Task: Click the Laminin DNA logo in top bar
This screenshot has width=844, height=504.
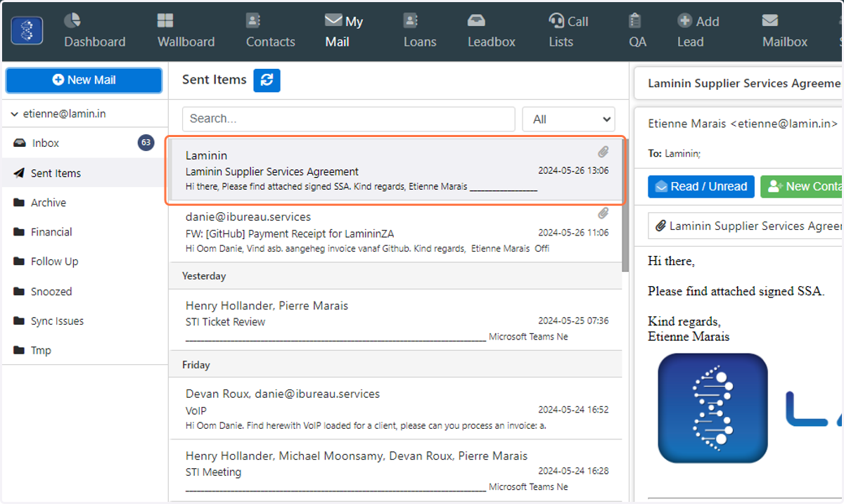Action: click(x=27, y=30)
